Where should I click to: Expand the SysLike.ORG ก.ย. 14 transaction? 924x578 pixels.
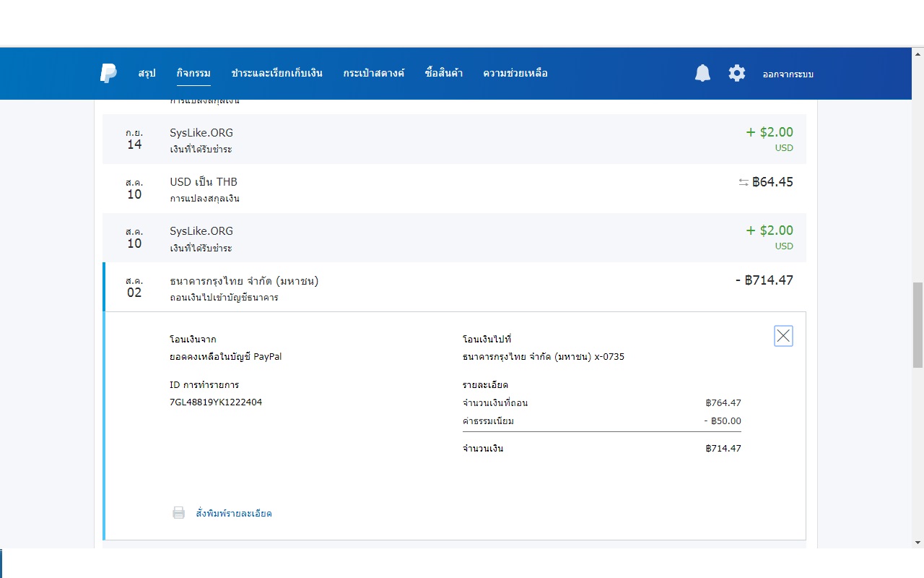(x=454, y=139)
